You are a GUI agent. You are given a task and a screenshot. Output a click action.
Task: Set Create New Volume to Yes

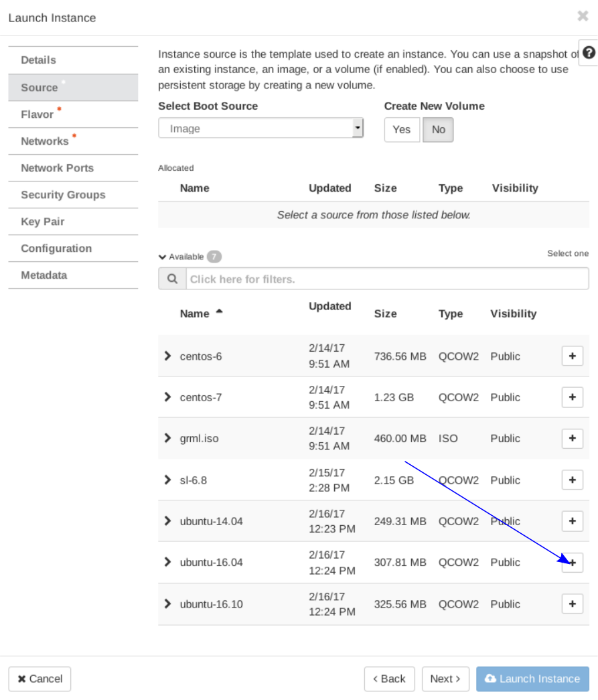[x=402, y=130]
